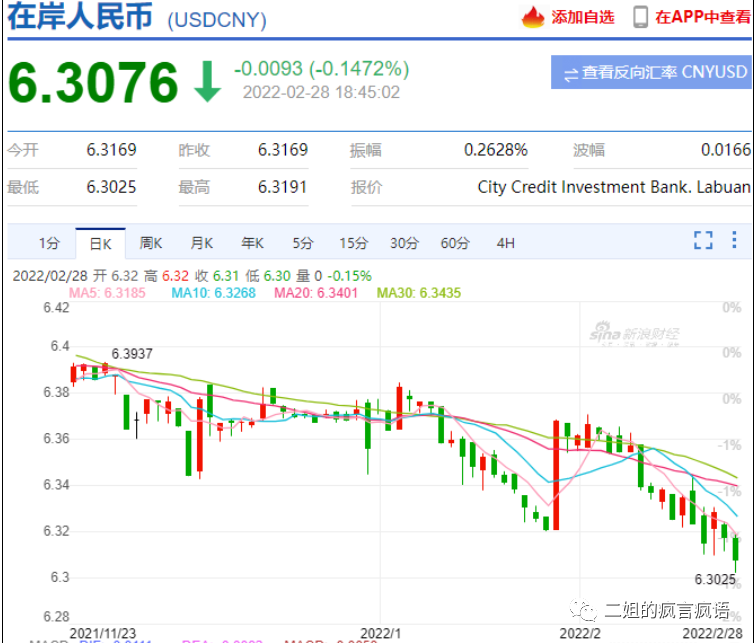This screenshot has height=643, width=754.
Task: Expand chart to fullscreen
Action: tap(703, 240)
